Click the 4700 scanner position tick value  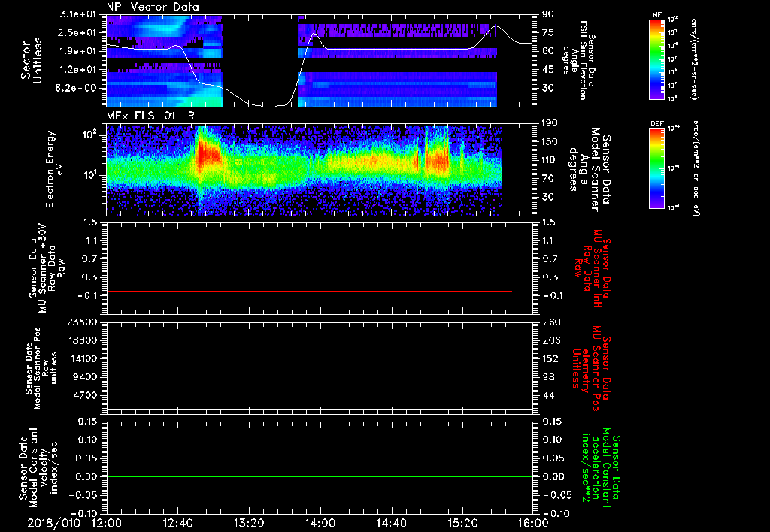click(84, 395)
